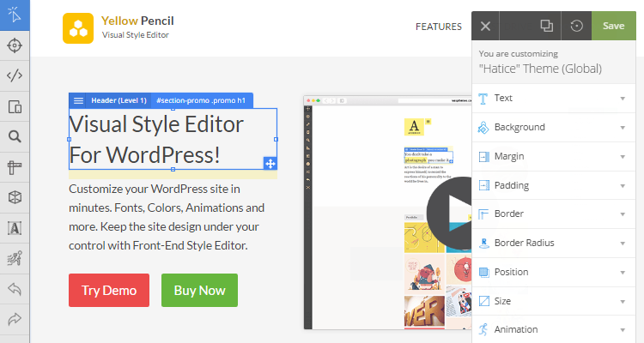Select the element inspector cursor tool
644x343 pixels.
[x=15, y=15]
